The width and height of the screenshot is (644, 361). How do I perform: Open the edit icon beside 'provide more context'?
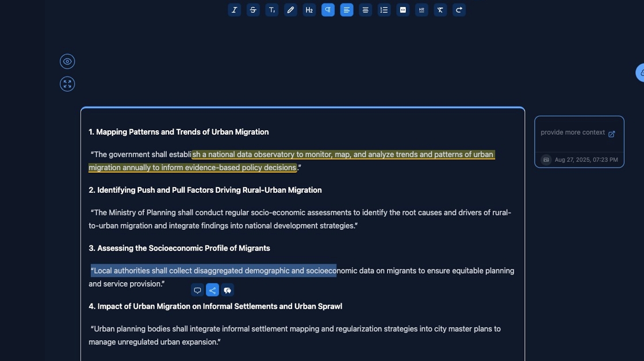[612, 134]
